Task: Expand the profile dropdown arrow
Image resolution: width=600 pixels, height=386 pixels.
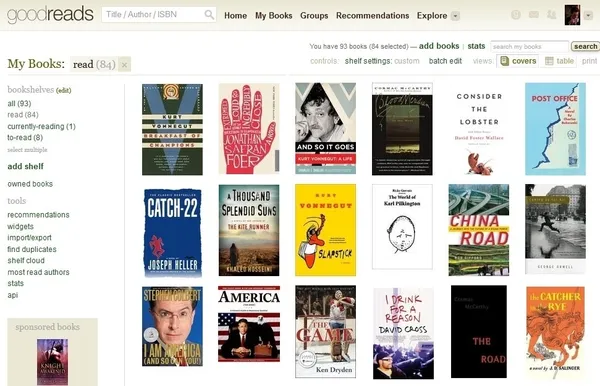Action: [x=589, y=16]
